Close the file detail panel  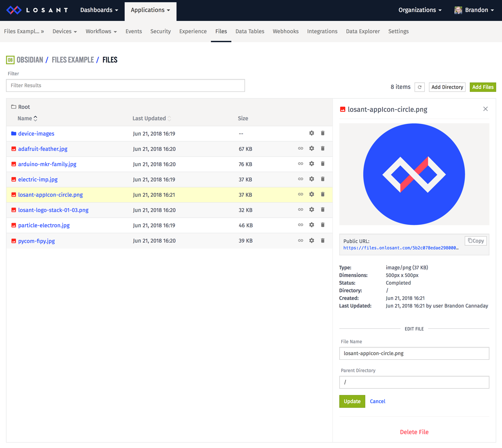tap(486, 109)
